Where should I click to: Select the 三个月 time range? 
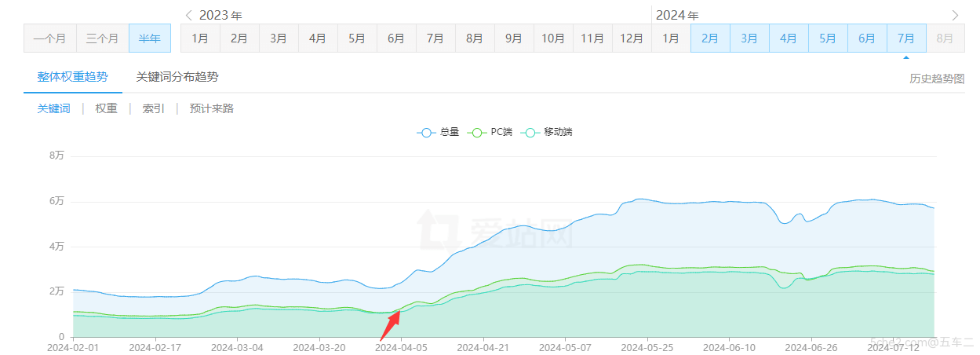pyautogui.click(x=103, y=38)
